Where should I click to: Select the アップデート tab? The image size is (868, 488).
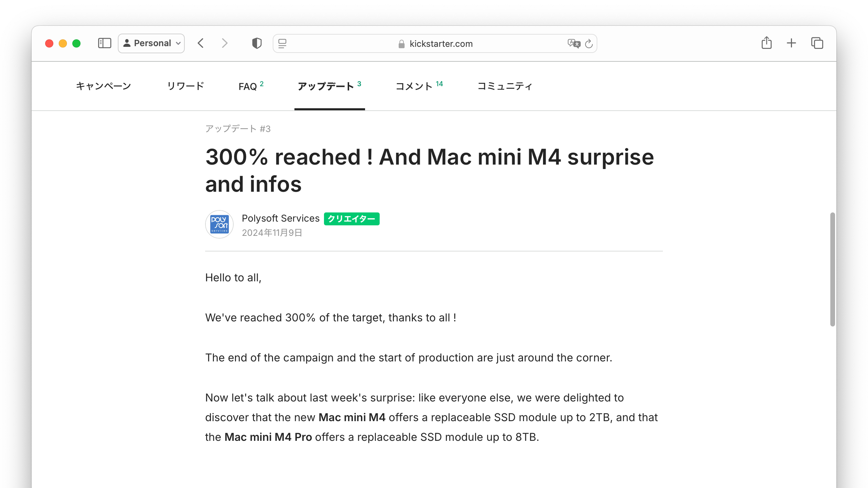[329, 86]
